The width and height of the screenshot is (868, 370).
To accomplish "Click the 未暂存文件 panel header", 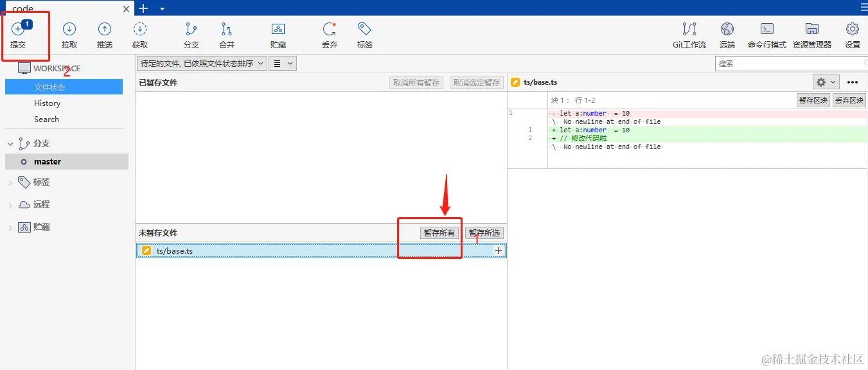I will point(158,233).
